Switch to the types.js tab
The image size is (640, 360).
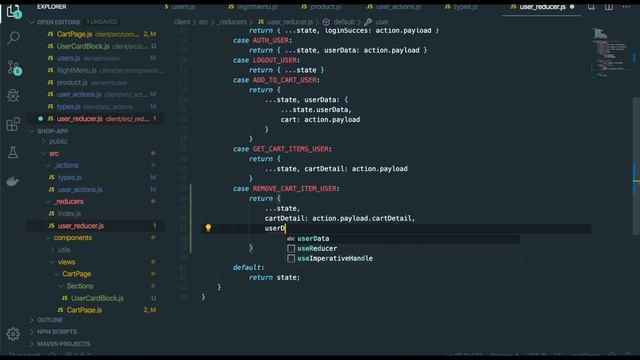461,7
